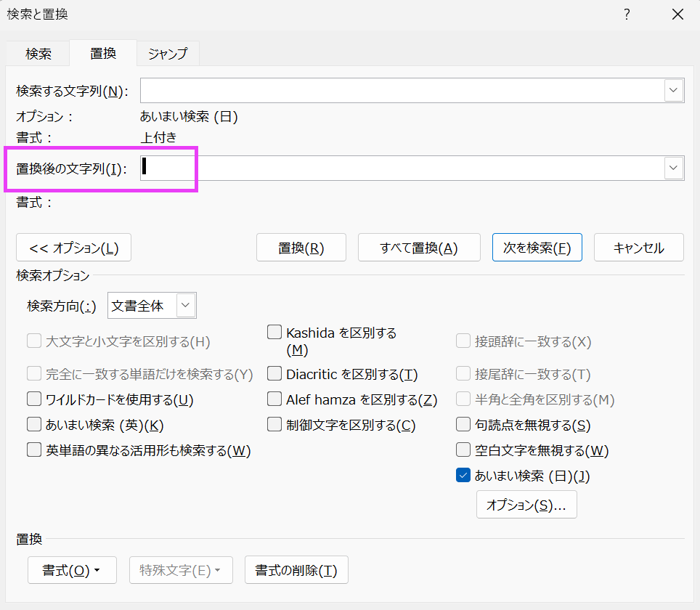
Task: Enable ワイルドカードを使用する checkbox
Action: click(34, 399)
